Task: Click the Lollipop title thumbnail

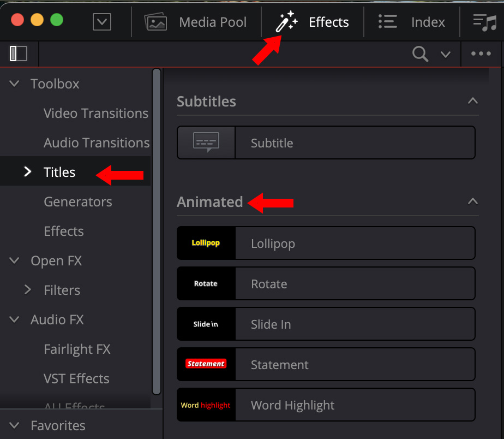Action: tap(206, 243)
